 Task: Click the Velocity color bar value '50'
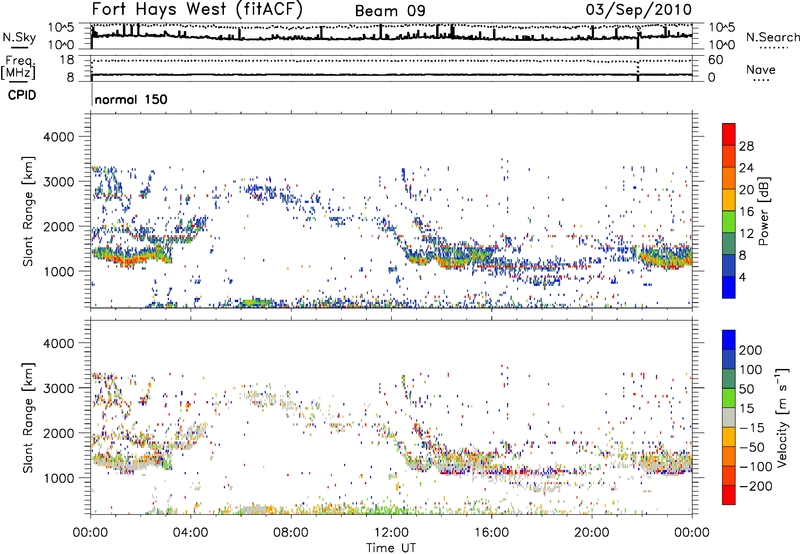click(746, 389)
